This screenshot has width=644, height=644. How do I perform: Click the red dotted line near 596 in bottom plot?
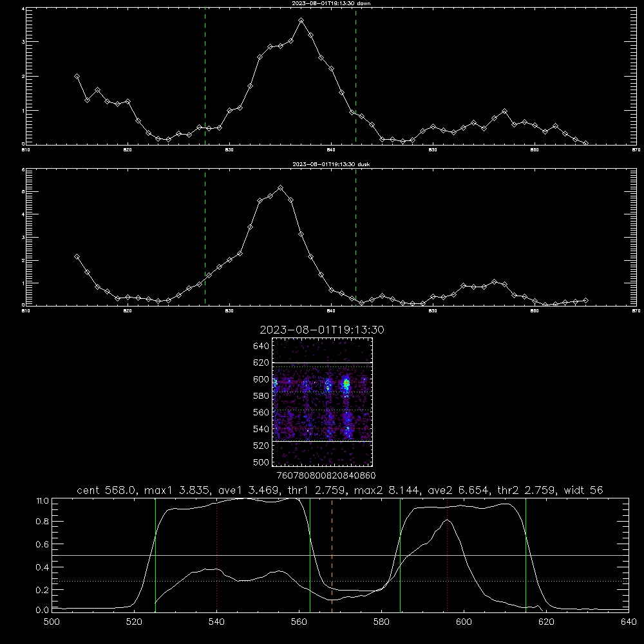(448, 555)
